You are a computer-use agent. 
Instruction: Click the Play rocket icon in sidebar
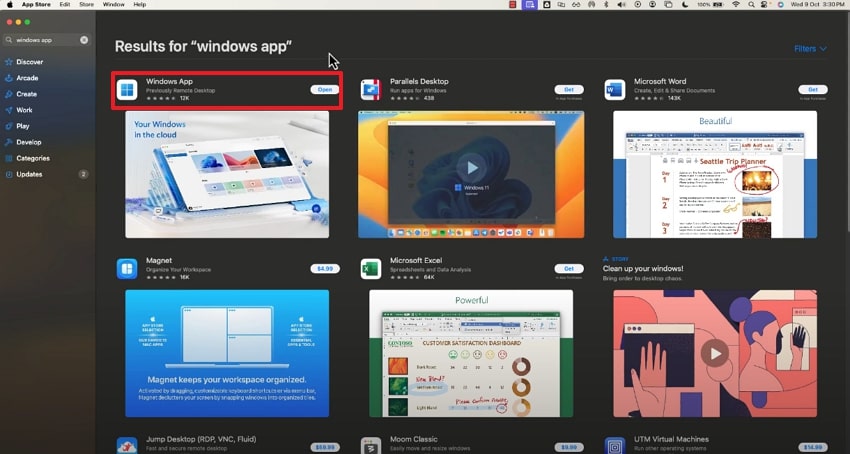click(x=9, y=126)
